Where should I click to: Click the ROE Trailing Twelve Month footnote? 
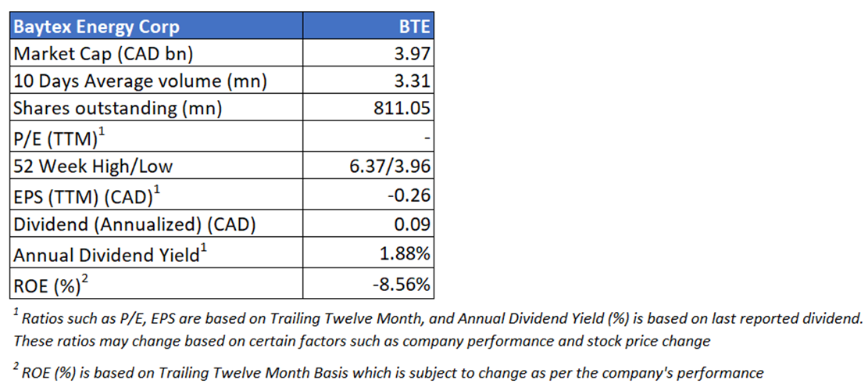pos(387,372)
